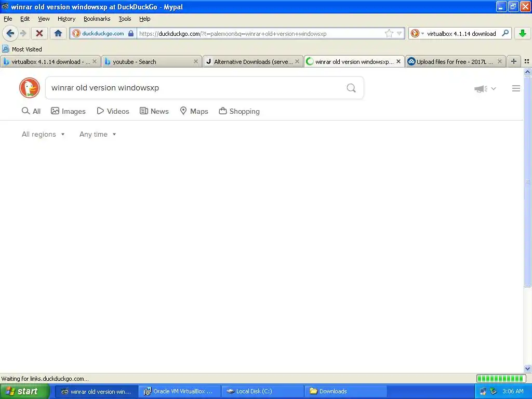Open the Bookmarks menu
532x399 pixels.
tap(97, 19)
